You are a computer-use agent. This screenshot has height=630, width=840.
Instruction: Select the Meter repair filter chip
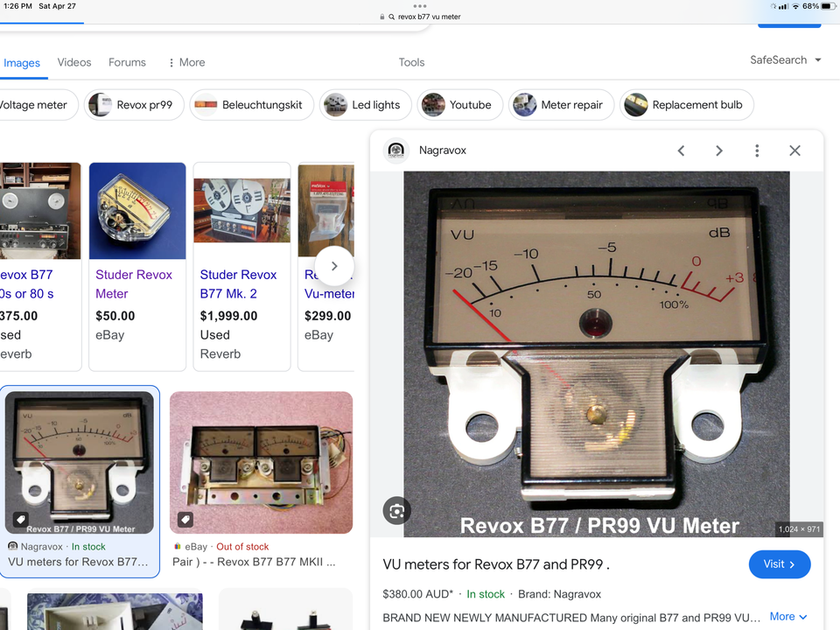(561, 105)
